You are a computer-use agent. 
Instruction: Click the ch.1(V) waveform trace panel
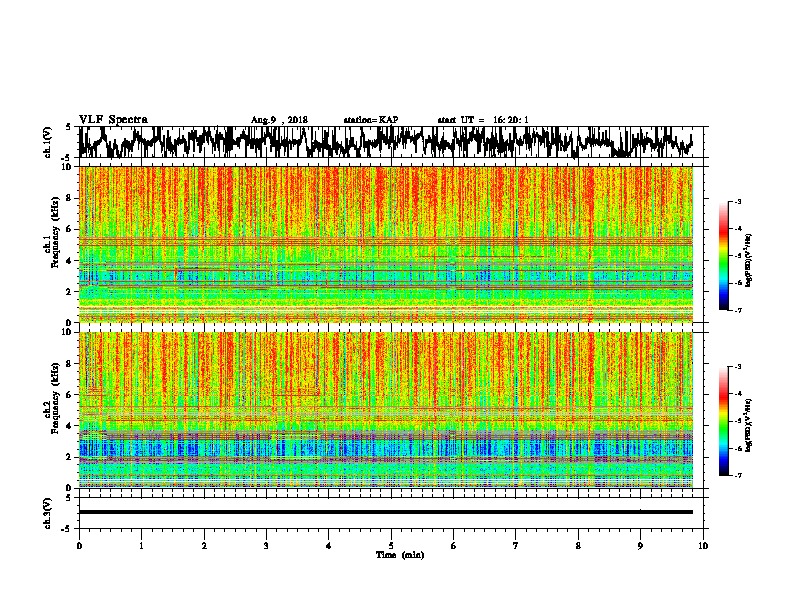pos(390,142)
